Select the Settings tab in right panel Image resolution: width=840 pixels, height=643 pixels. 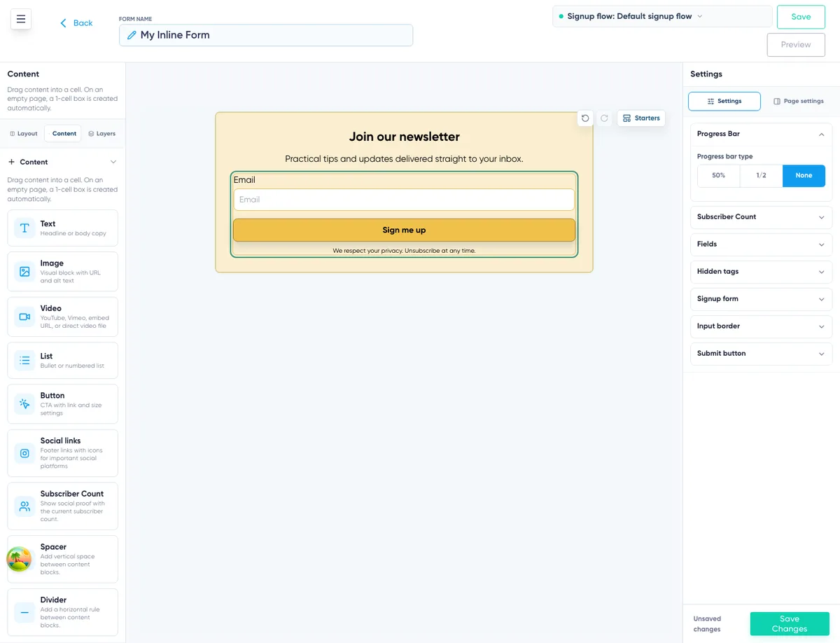pyautogui.click(x=724, y=101)
